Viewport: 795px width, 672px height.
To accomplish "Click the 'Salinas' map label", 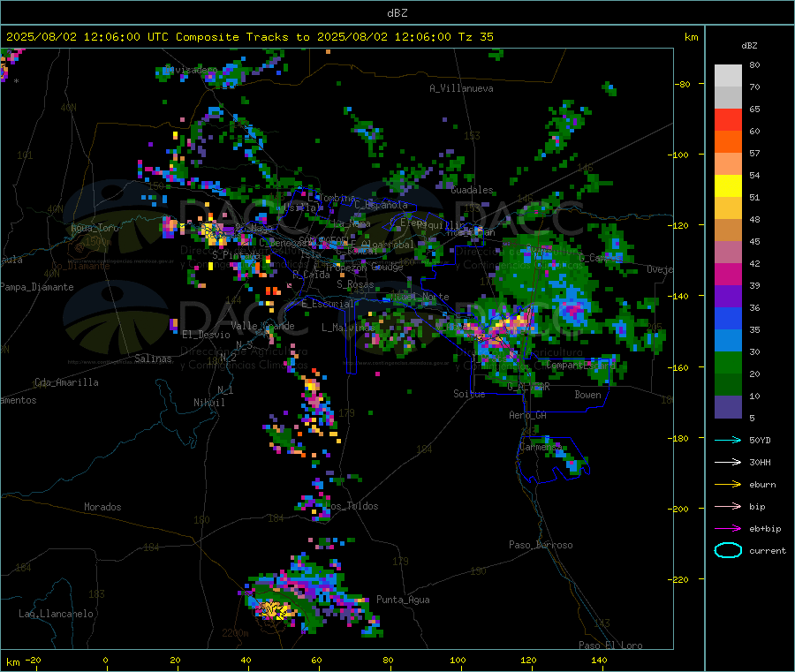I will click(x=153, y=359).
